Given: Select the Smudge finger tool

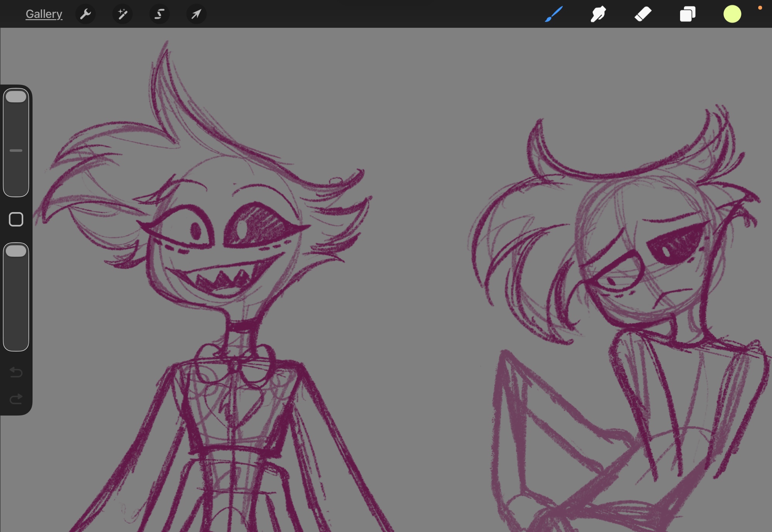Looking at the screenshot, I should 598,14.
